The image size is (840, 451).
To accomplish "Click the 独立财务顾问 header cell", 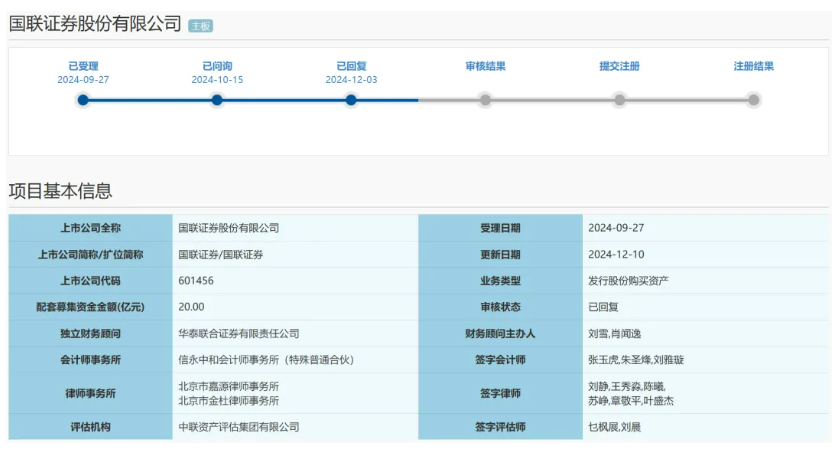I will [x=90, y=333].
